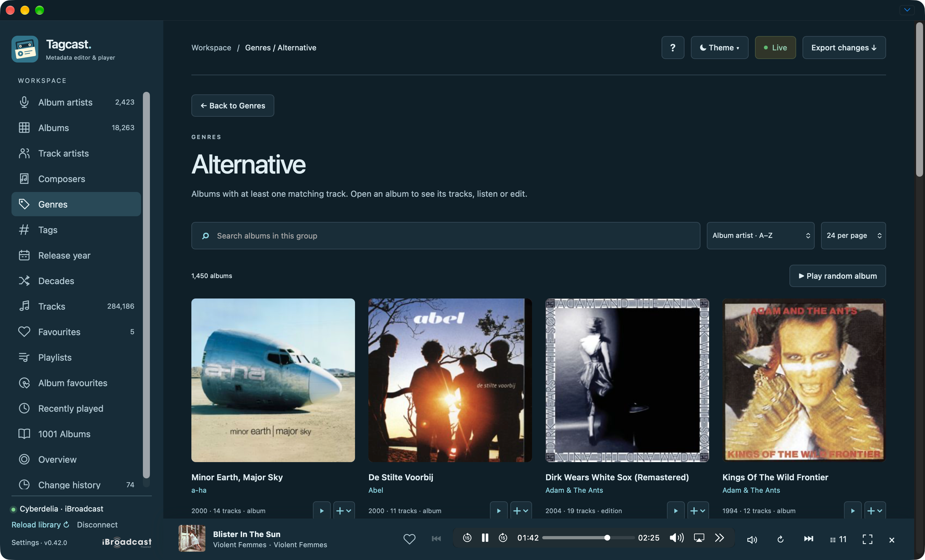Screen dimensions: 925x560
Task: Focus the Search albums in this group field
Action: 446,236
